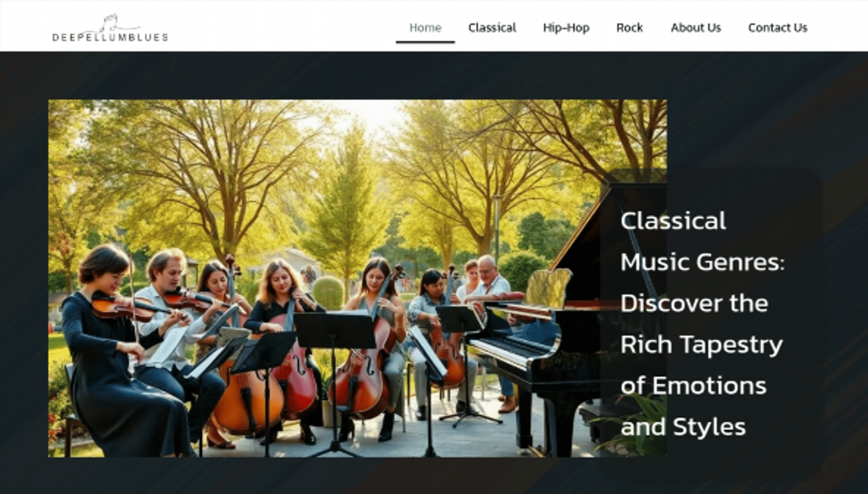This screenshot has height=494, width=868.
Task: Select Hip-Hop in the navigation bar
Action: click(x=566, y=28)
